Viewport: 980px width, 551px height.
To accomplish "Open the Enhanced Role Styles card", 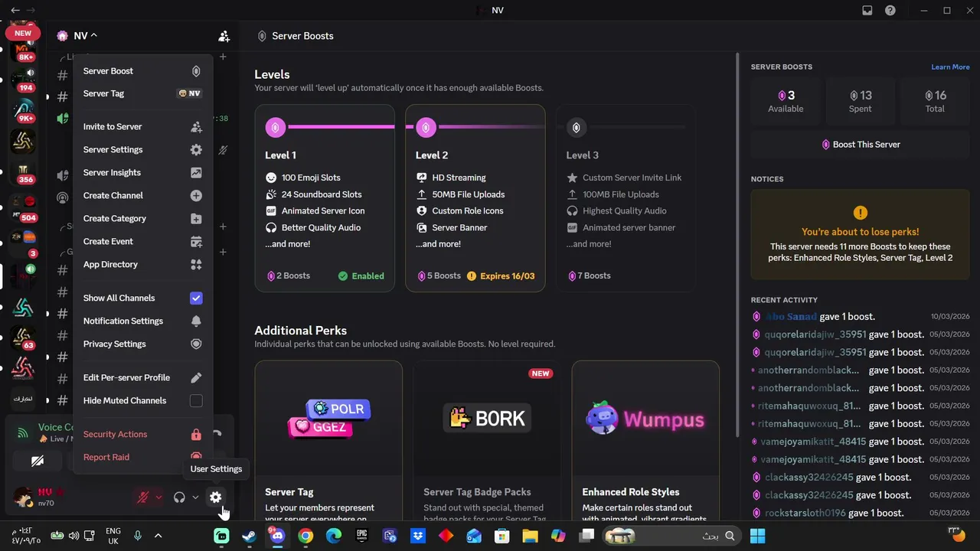I will (x=645, y=442).
